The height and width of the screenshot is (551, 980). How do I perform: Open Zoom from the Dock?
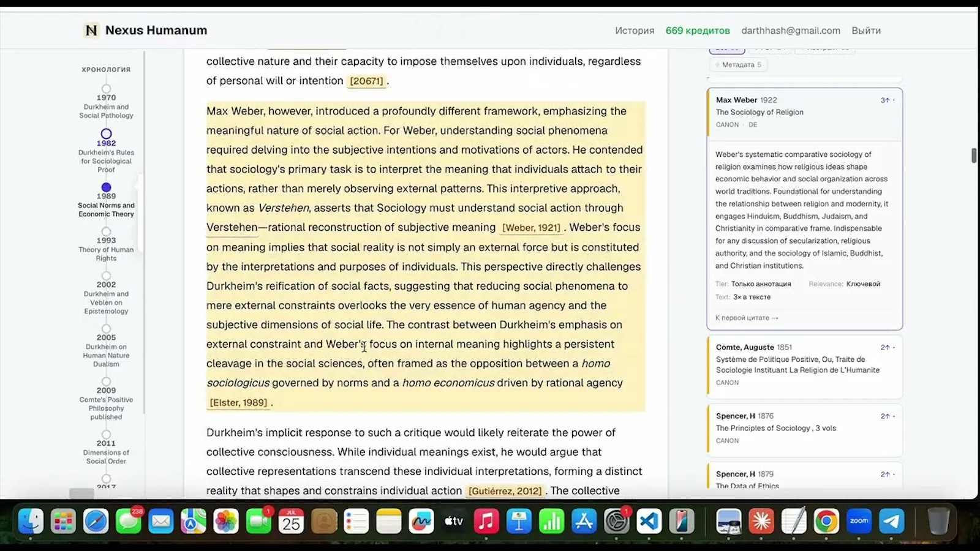point(859,522)
